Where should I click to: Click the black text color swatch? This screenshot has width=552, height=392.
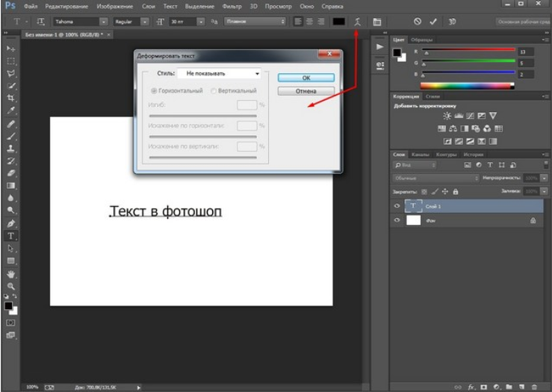(338, 22)
